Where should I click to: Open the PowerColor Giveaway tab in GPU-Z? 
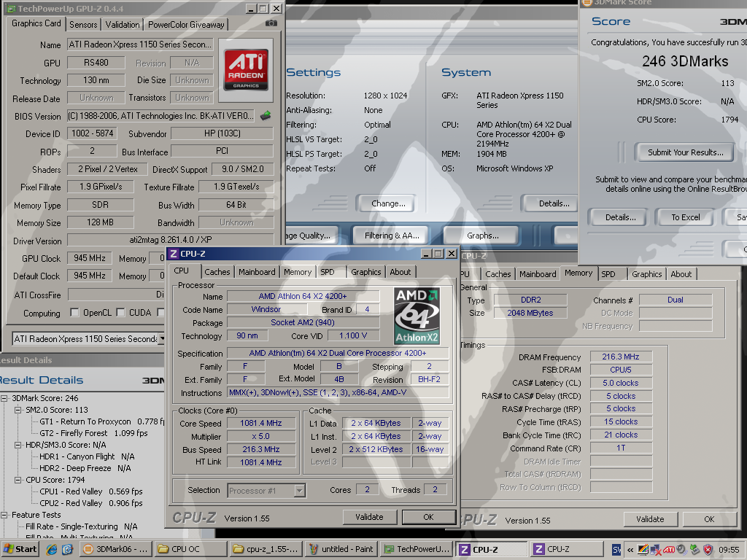tap(186, 25)
